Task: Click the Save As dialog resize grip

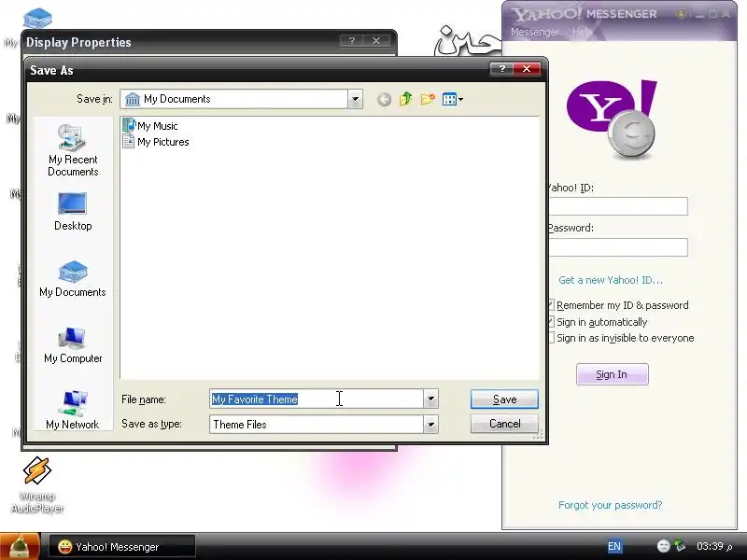Action: click(539, 435)
